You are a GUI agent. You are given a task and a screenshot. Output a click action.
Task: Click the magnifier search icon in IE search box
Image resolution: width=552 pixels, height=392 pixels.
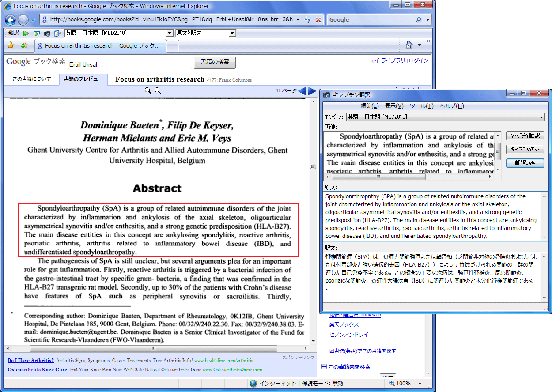[x=419, y=20]
